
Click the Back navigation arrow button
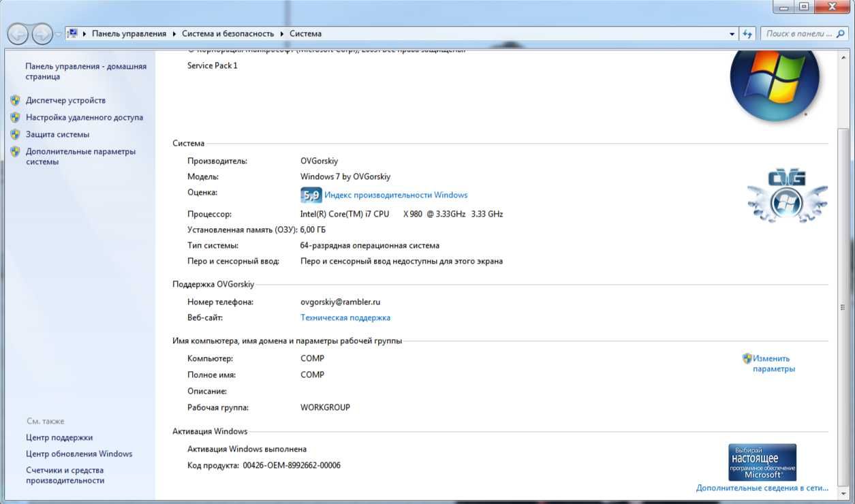(18, 33)
